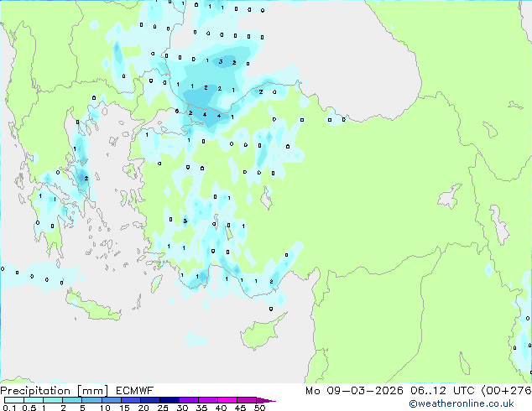Click the island of Cyprus on map
This screenshot has height=411, width=532.
pos(261,332)
